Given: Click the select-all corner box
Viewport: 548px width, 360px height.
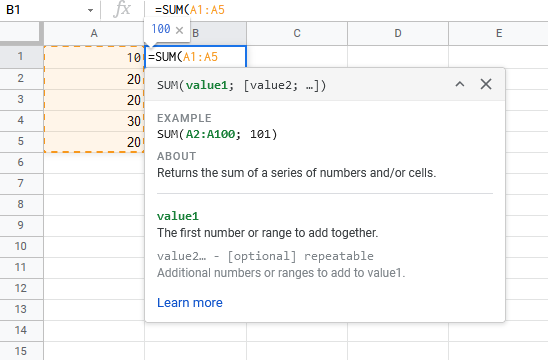Looking at the screenshot, I should point(21,33).
